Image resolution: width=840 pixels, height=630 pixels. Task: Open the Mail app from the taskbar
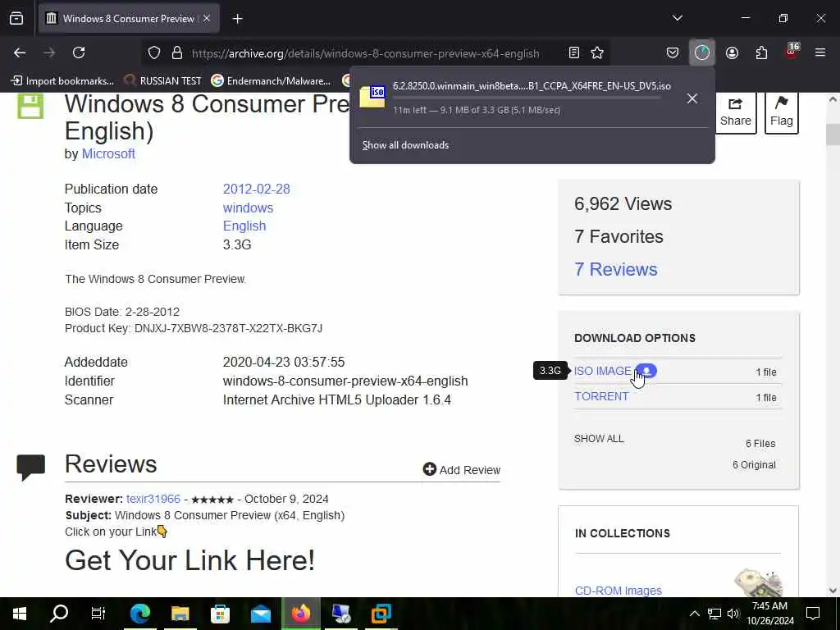[x=260, y=614]
